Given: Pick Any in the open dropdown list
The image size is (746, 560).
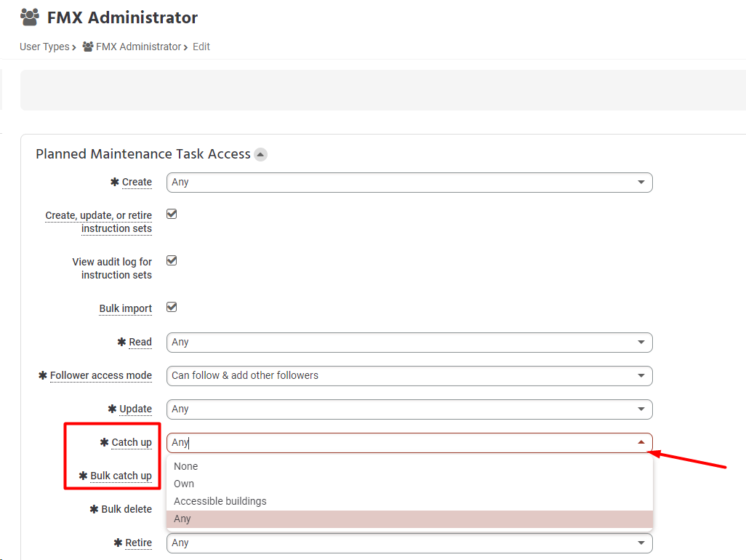Looking at the screenshot, I should coord(183,519).
